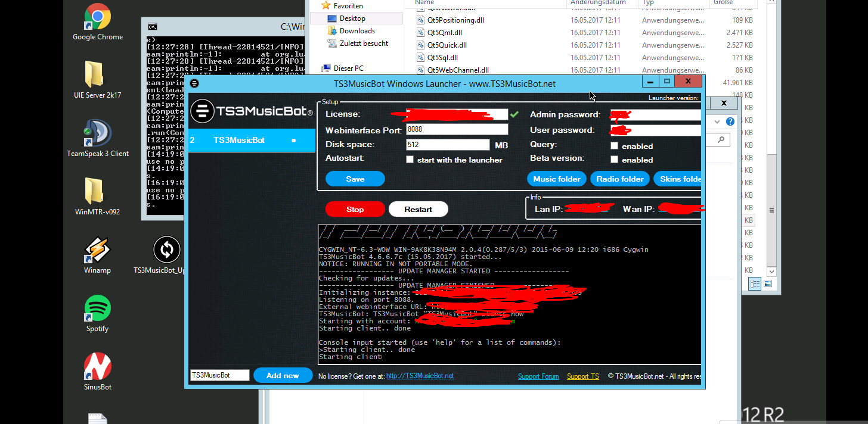Click the User password field
This screenshot has width=868, height=424.
[x=656, y=130]
